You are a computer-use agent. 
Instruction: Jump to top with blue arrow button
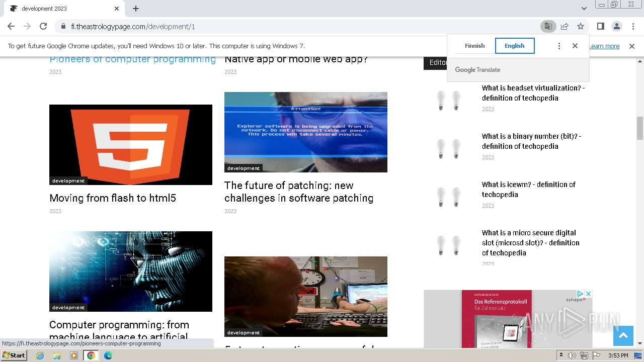pyautogui.click(x=623, y=336)
